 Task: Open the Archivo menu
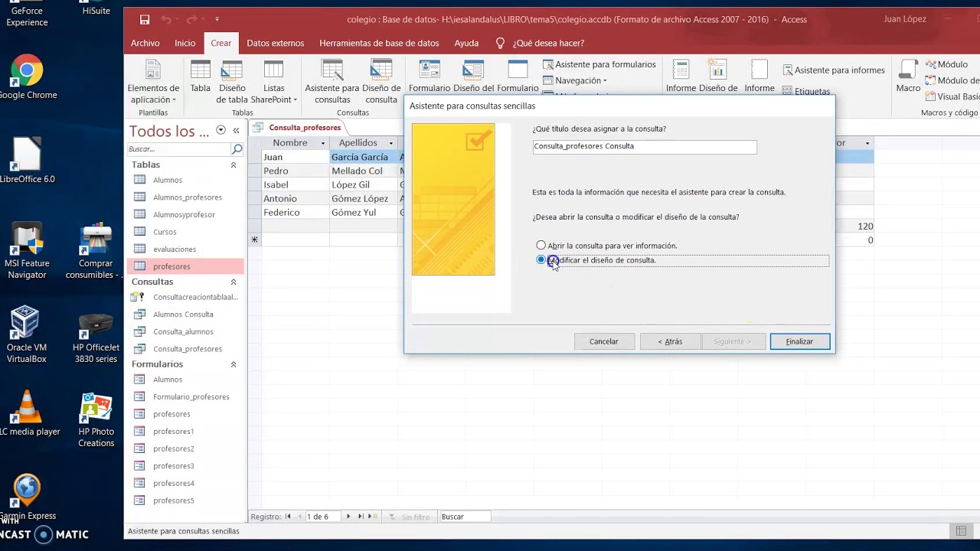[145, 43]
